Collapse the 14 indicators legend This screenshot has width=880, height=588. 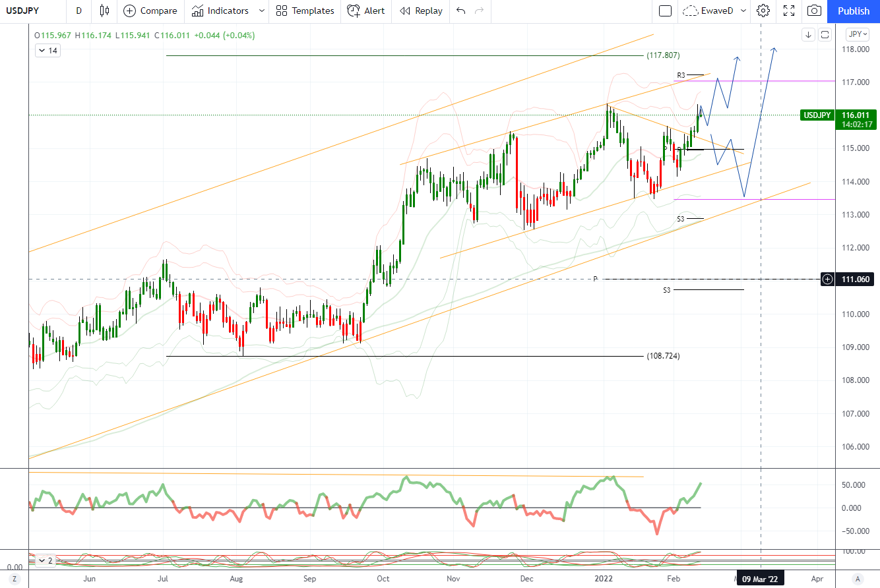click(x=48, y=51)
